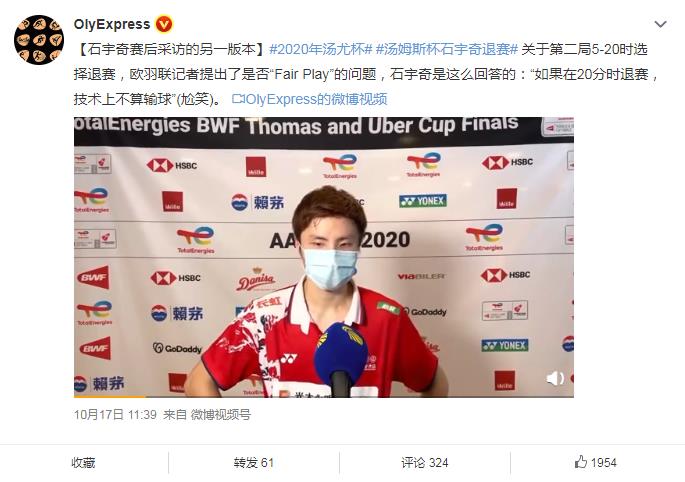Select the 收藏 favorite tab
This screenshot has width=685, height=482.
pyautogui.click(x=83, y=463)
